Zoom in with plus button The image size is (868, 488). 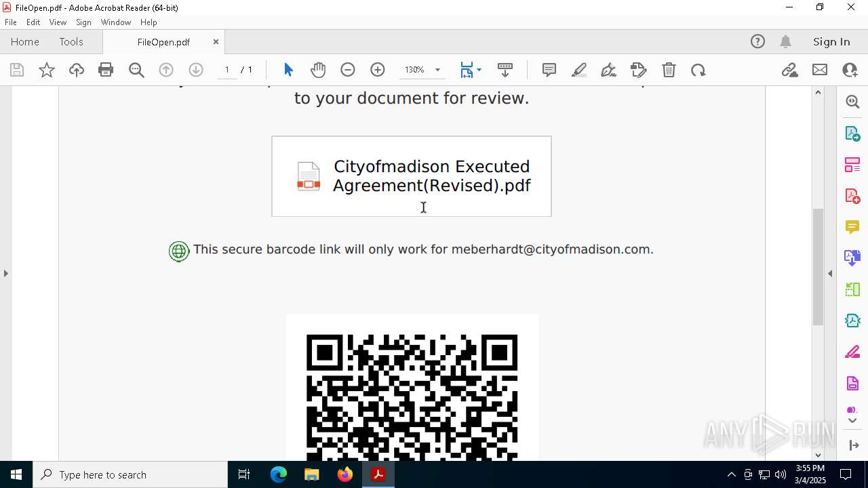coord(378,70)
